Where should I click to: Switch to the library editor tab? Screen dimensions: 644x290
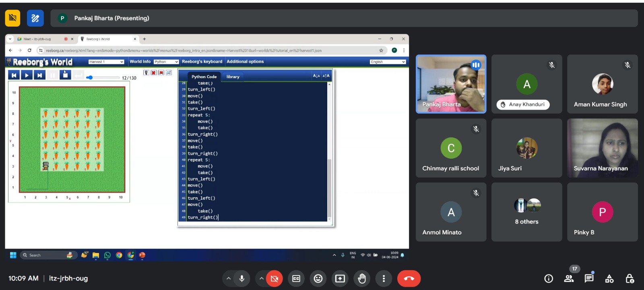[233, 77]
